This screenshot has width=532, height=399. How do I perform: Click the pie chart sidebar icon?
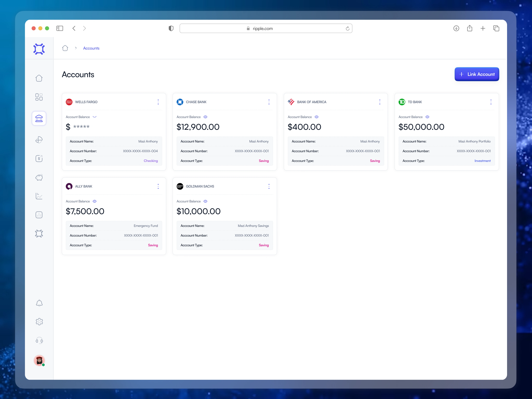click(39, 140)
